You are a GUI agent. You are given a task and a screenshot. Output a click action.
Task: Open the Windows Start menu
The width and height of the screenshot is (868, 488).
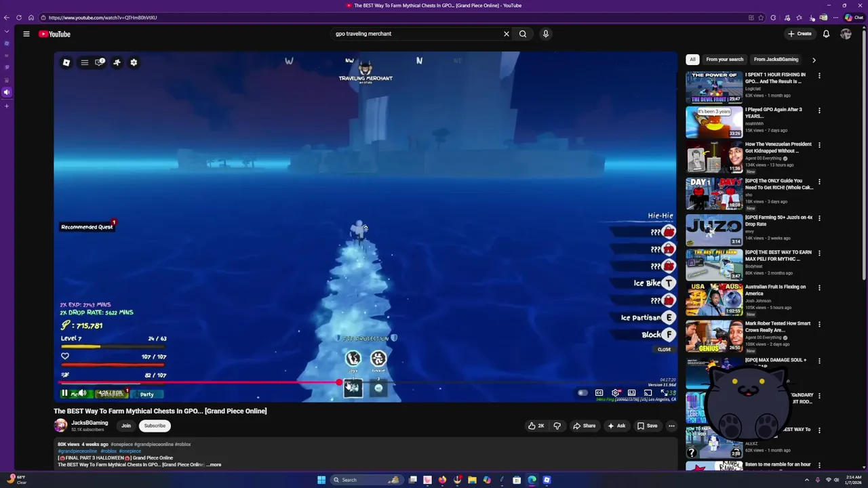pos(321,480)
